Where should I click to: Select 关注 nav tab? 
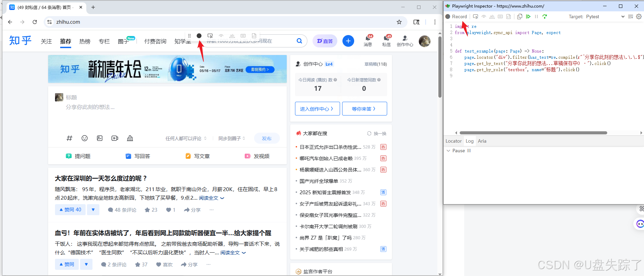[46, 41]
